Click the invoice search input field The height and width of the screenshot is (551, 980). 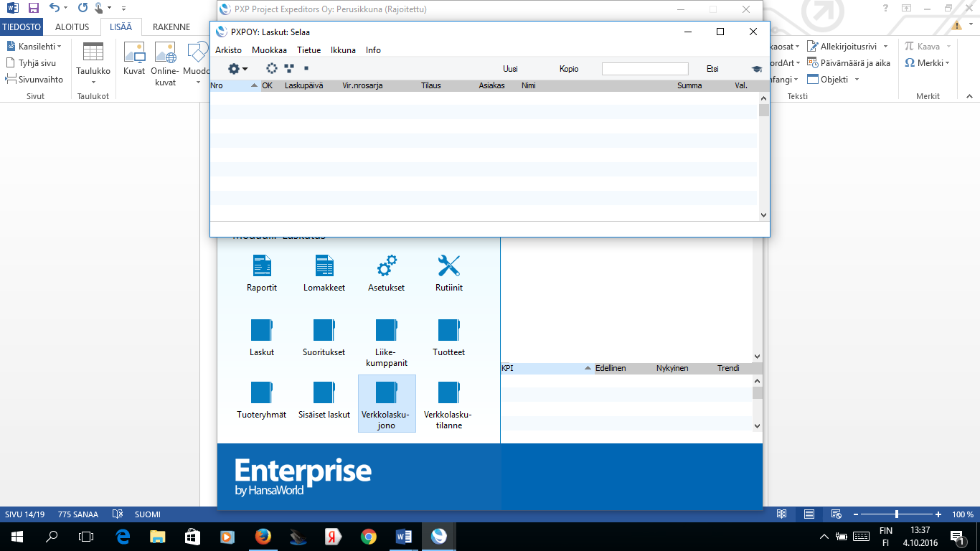tap(645, 69)
